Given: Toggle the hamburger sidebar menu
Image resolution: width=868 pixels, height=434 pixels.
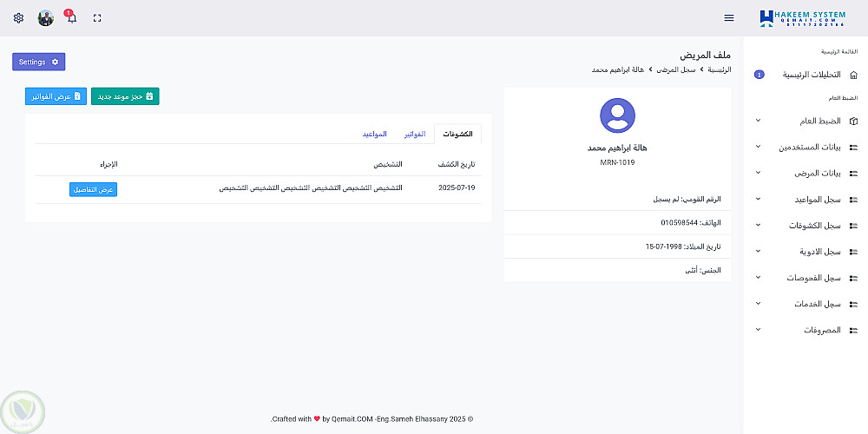Looking at the screenshot, I should click(729, 17).
